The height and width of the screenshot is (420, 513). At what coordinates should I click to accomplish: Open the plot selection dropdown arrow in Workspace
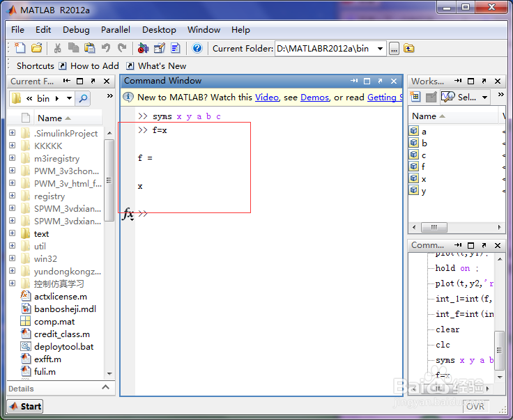(x=484, y=97)
